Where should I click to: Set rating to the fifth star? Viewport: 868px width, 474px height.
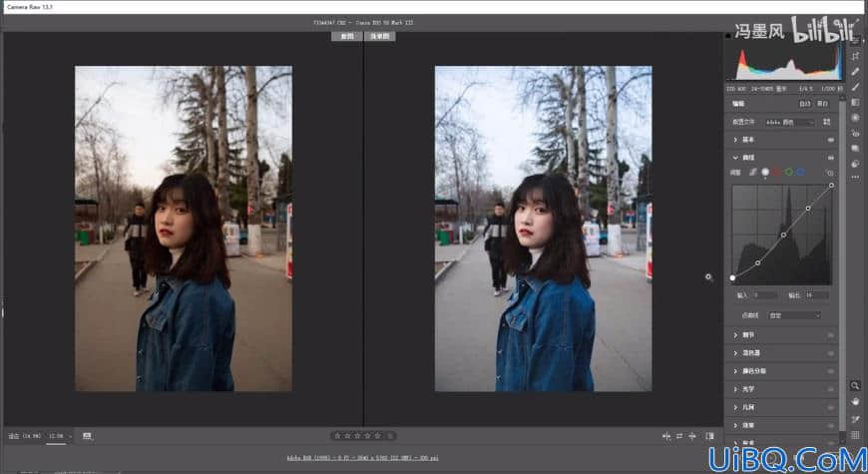click(377, 436)
